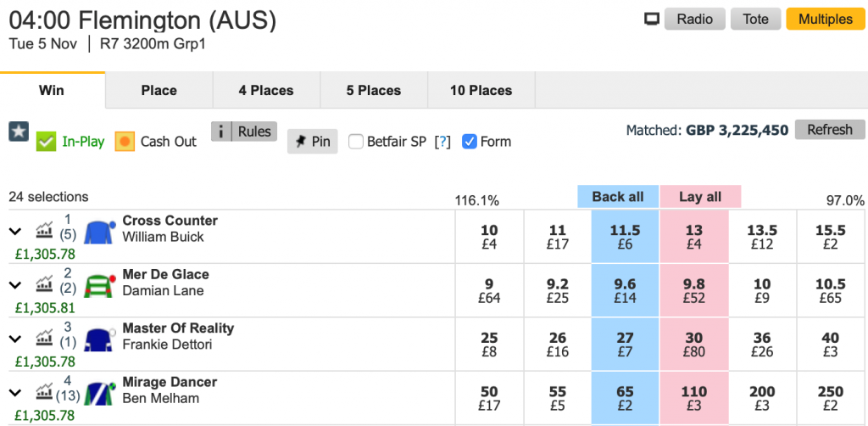The height and width of the screenshot is (426, 868).
Task: Select Cross Counter 11.5 blue back price
Action: pos(625,237)
